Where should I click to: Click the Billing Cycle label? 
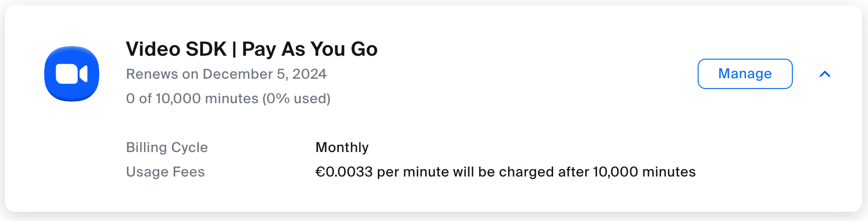[x=167, y=148]
